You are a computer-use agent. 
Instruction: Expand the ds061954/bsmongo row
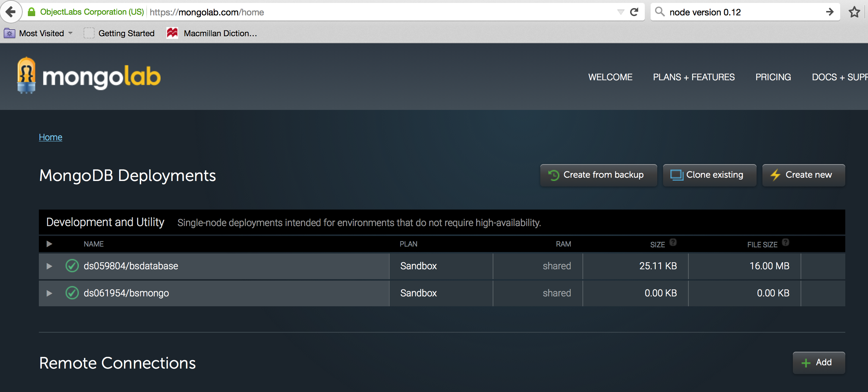(49, 293)
